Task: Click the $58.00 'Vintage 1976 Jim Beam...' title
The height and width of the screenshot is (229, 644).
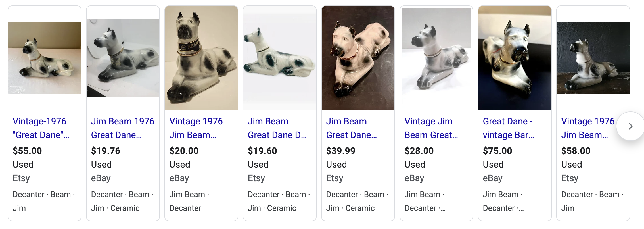Action: coord(588,128)
